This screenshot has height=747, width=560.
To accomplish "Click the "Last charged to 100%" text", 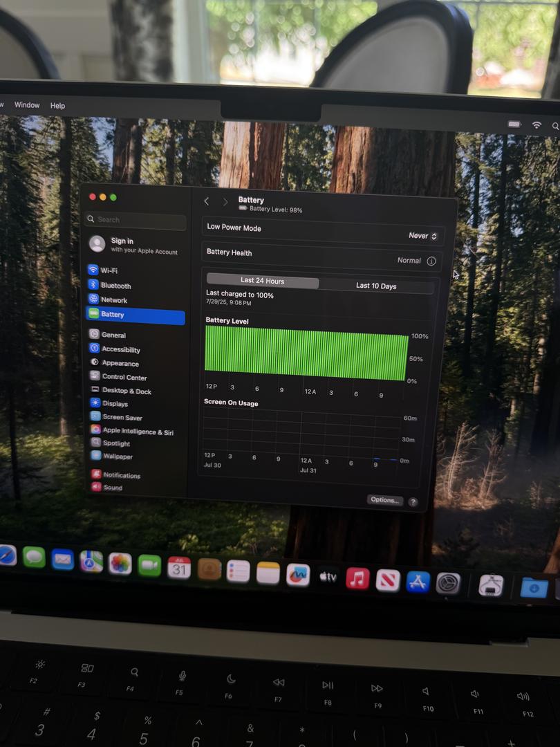I will click(x=239, y=295).
